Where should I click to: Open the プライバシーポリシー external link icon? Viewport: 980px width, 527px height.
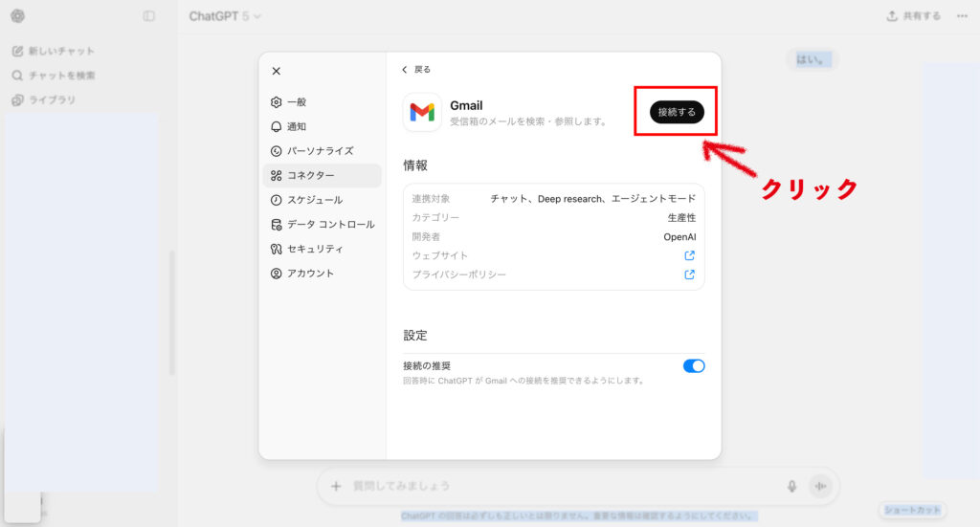689,274
